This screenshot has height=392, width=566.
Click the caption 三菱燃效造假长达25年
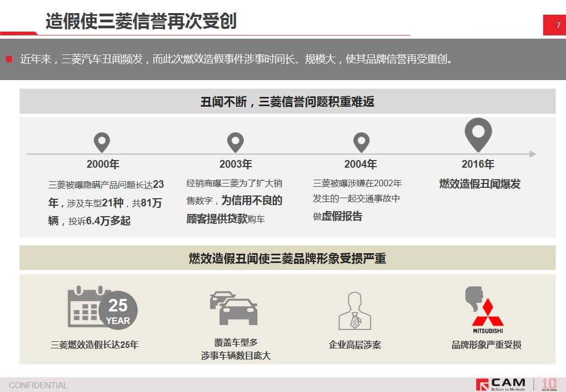coord(95,345)
